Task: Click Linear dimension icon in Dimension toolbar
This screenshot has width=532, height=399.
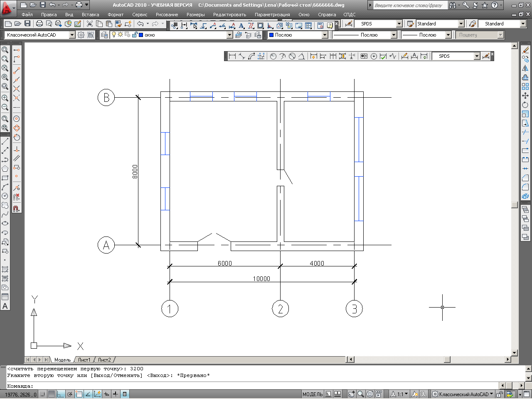Action: 232,56
